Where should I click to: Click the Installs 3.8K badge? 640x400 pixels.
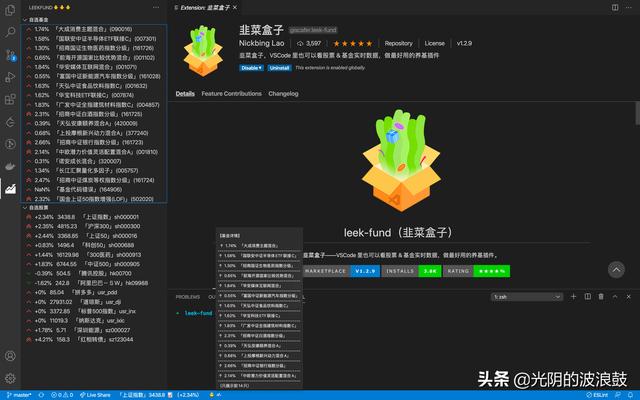tap(411, 271)
